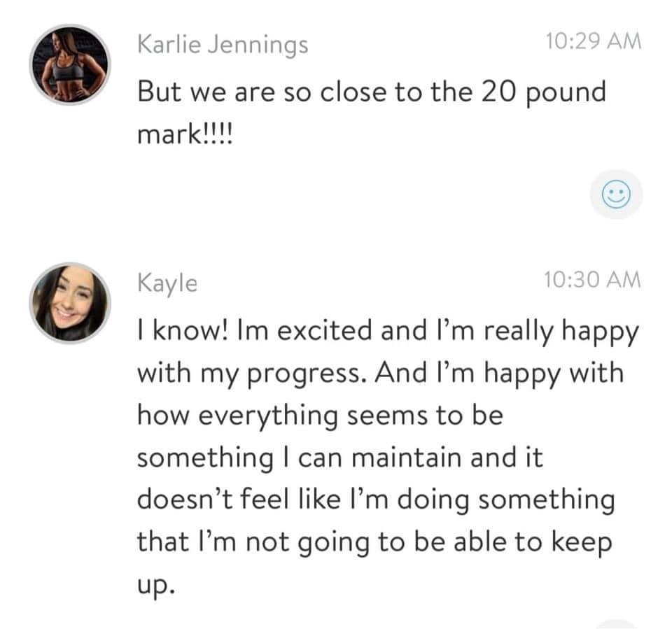The height and width of the screenshot is (629, 672).
Task: Click the word 'But' starting Karlie's message
Action: coord(160,92)
